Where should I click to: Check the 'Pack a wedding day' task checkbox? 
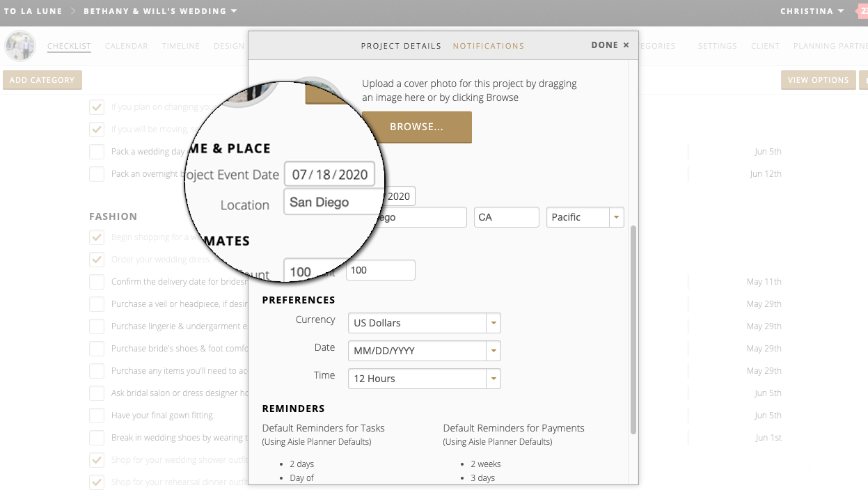pyautogui.click(x=97, y=152)
